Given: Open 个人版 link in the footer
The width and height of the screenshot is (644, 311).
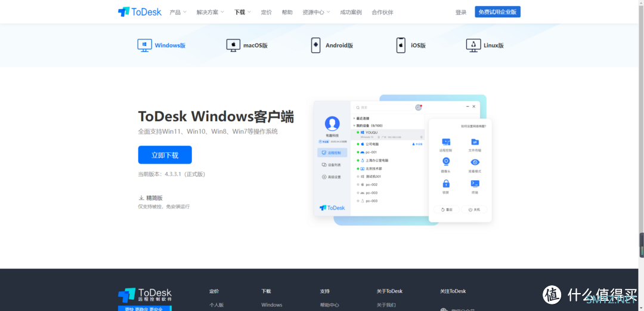Looking at the screenshot, I should tap(216, 305).
